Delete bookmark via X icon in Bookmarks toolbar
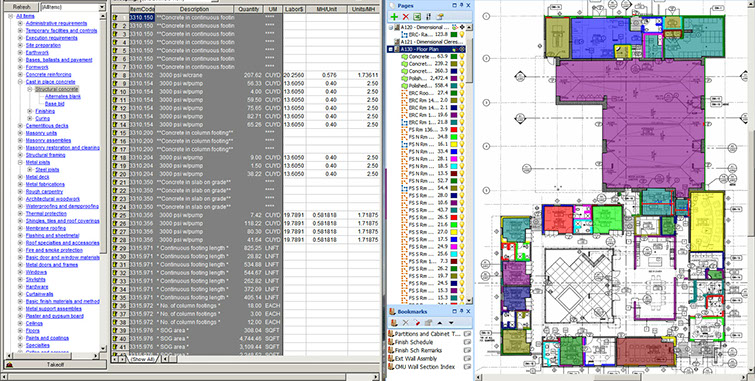 pyautogui.click(x=405, y=323)
